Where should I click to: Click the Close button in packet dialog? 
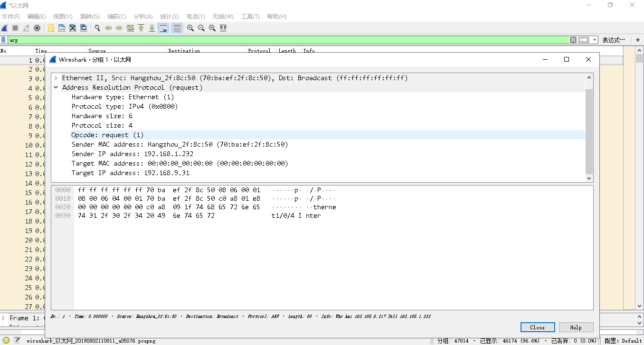pos(538,327)
